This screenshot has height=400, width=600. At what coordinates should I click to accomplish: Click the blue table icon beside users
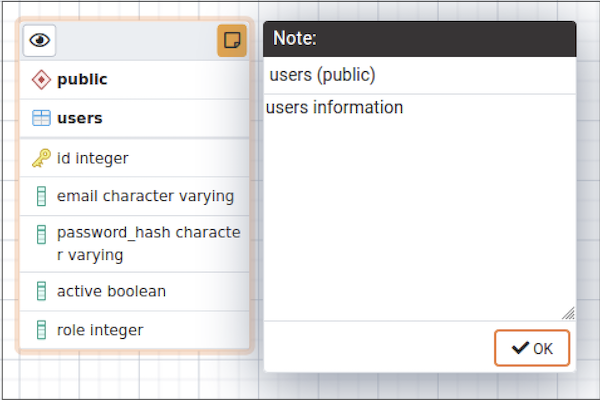tap(41, 118)
